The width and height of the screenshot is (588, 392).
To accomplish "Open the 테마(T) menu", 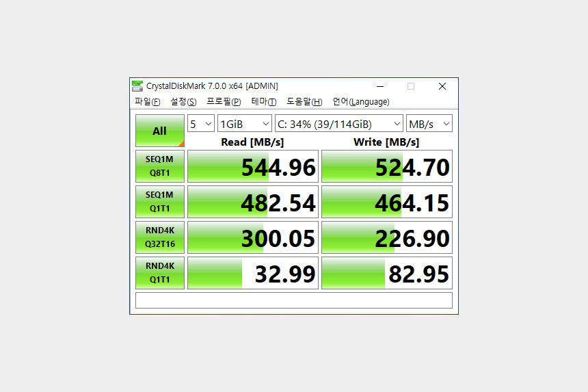I will point(264,102).
